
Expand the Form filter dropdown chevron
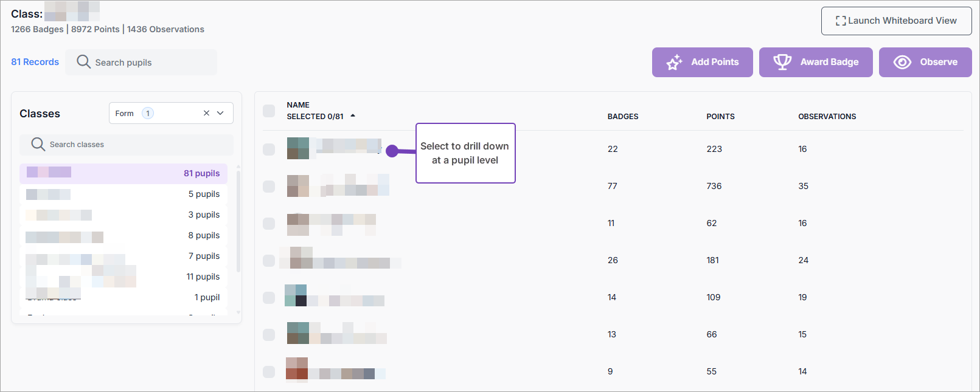click(x=221, y=113)
